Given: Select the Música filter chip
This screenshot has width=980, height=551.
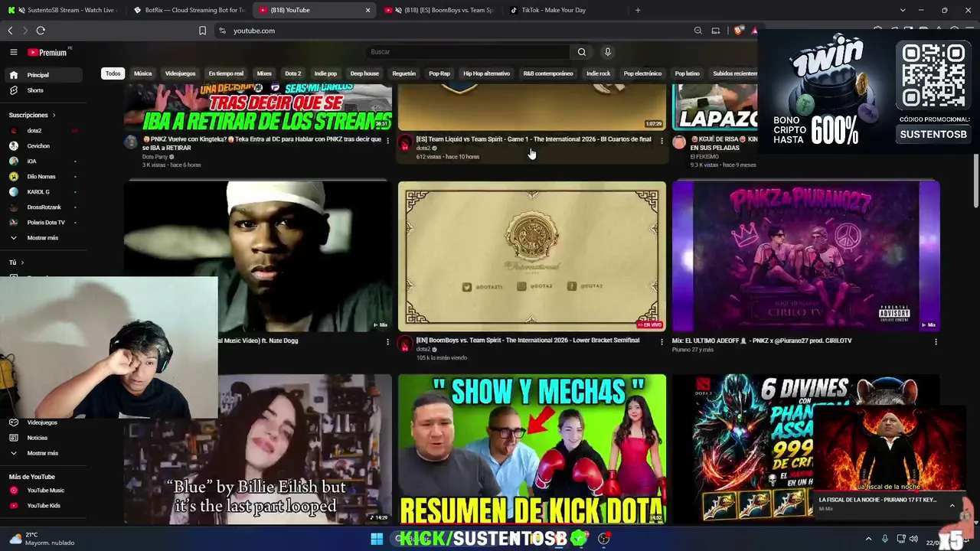Looking at the screenshot, I should (x=143, y=73).
